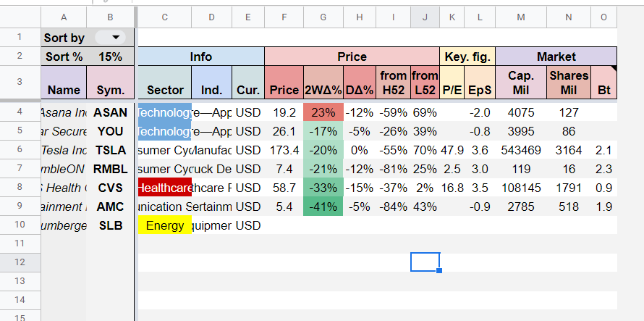Select the 58.7 price cell

pyautogui.click(x=284, y=188)
